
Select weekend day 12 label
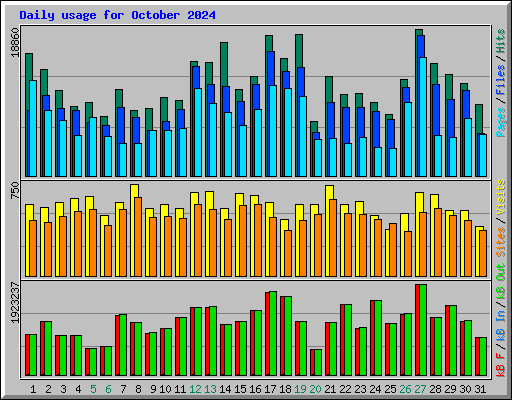click(195, 389)
